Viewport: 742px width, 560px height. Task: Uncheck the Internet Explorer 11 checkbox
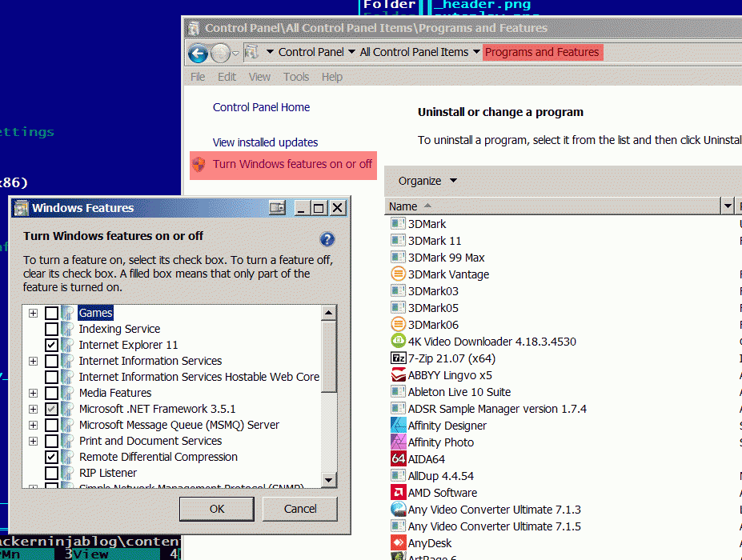click(51, 345)
